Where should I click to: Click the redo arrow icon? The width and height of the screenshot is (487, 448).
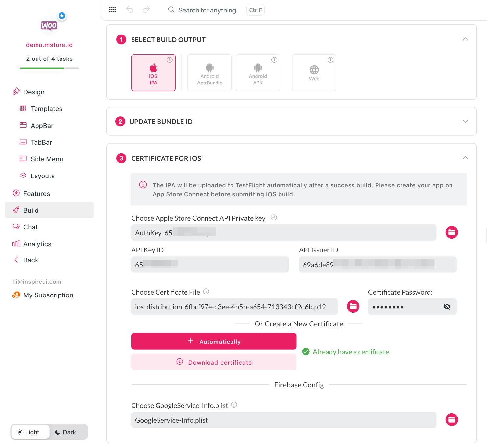tap(146, 10)
